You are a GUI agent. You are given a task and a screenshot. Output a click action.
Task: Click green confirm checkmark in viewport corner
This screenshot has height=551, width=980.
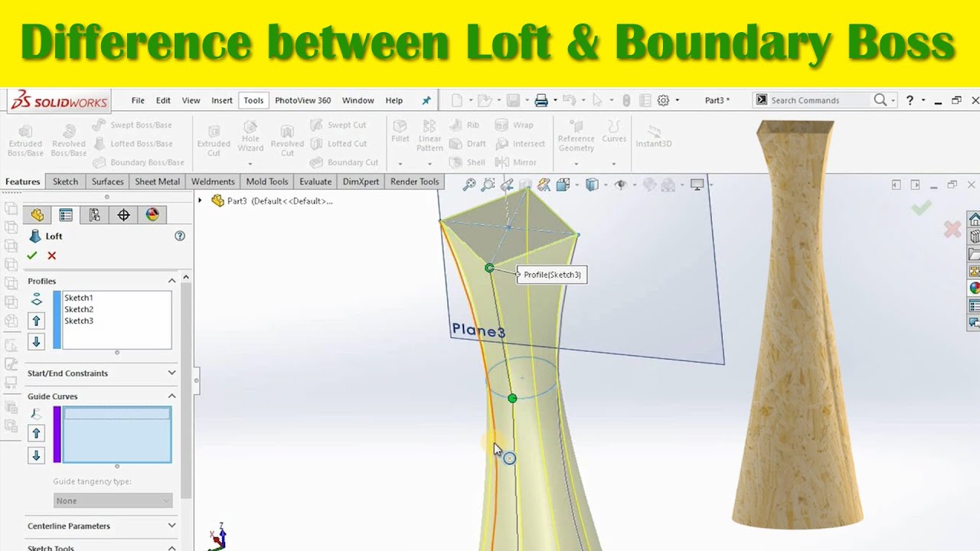click(x=921, y=207)
